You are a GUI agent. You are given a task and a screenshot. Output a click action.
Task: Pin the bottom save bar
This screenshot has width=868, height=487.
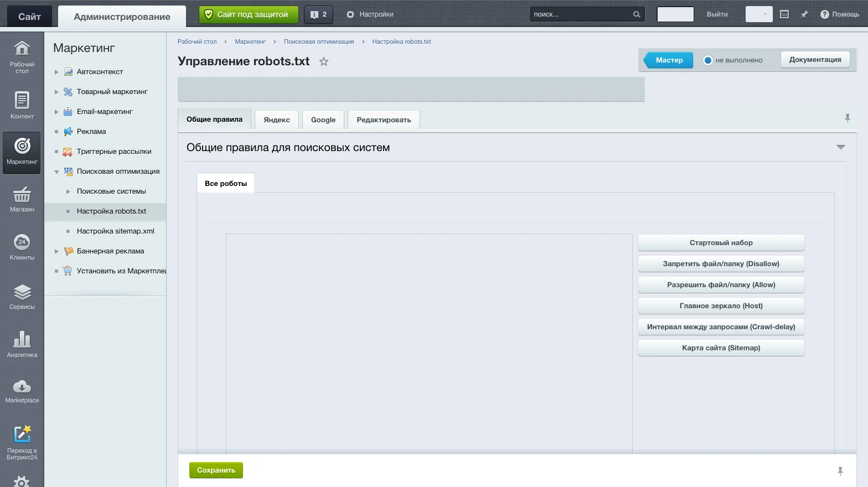click(x=840, y=471)
